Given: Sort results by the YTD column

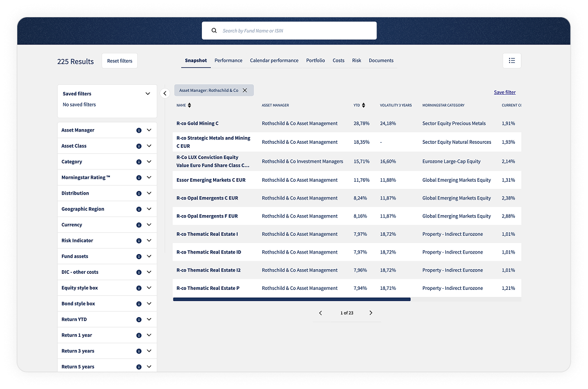Looking at the screenshot, I should (x=363, y=105).
